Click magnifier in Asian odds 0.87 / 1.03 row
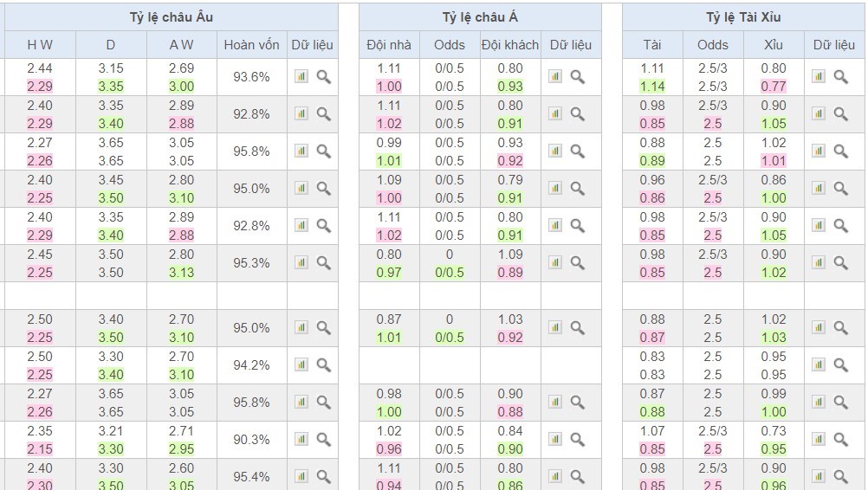 (x=578, y=328)
